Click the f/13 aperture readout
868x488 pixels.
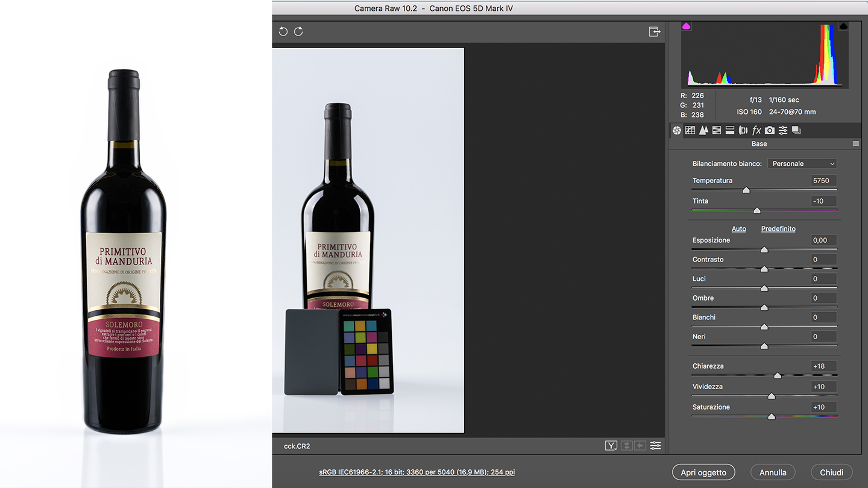[756, 100]
